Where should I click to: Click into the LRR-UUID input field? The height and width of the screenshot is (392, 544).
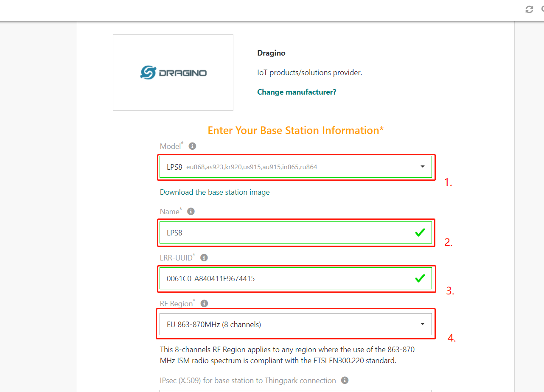pos(296,278)
